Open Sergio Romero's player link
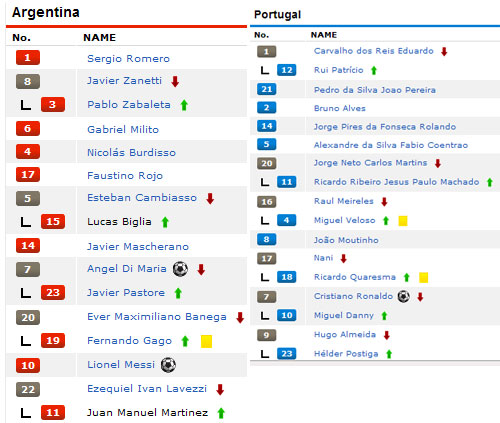 (x=129, y=59)
